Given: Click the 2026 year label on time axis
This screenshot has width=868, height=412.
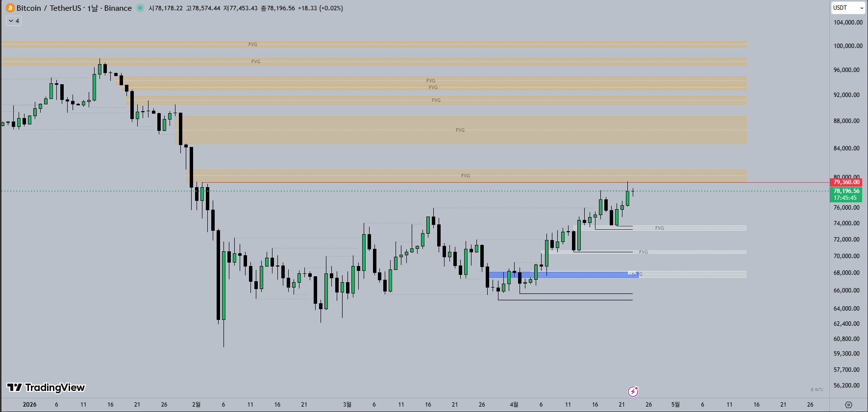Looking at the screenshot, I should point(29,405).
